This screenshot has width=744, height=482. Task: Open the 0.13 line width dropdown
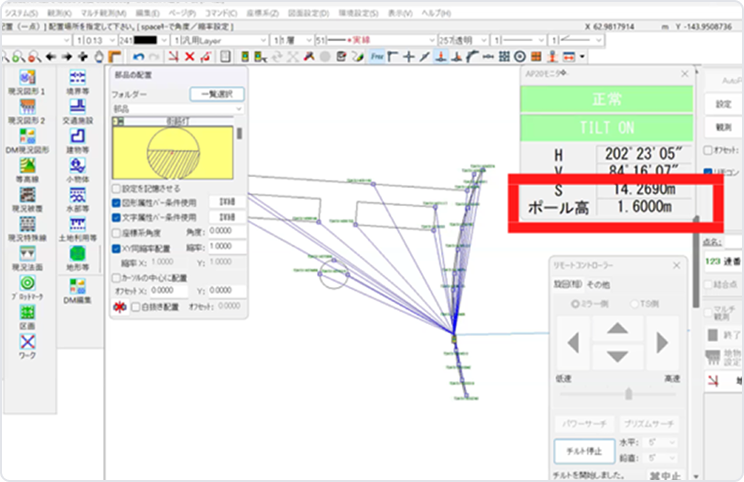click(x=95, y=40)
